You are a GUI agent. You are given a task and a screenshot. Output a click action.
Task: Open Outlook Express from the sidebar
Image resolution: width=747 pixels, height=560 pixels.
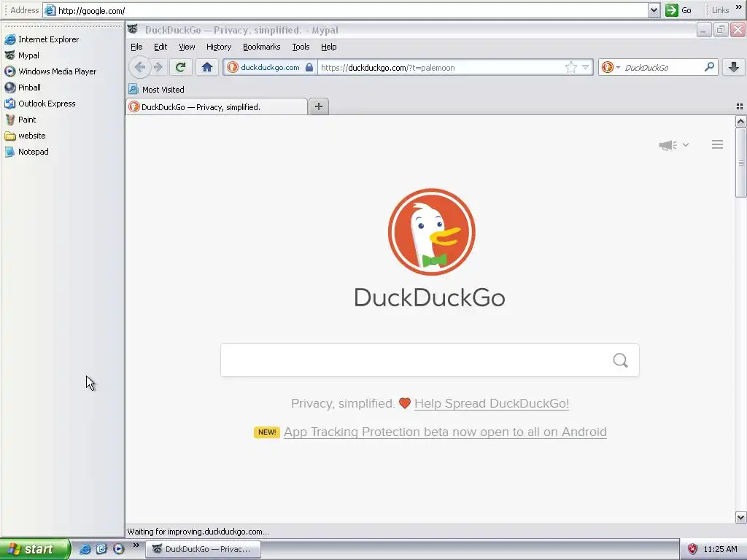[x=40, y=104]
